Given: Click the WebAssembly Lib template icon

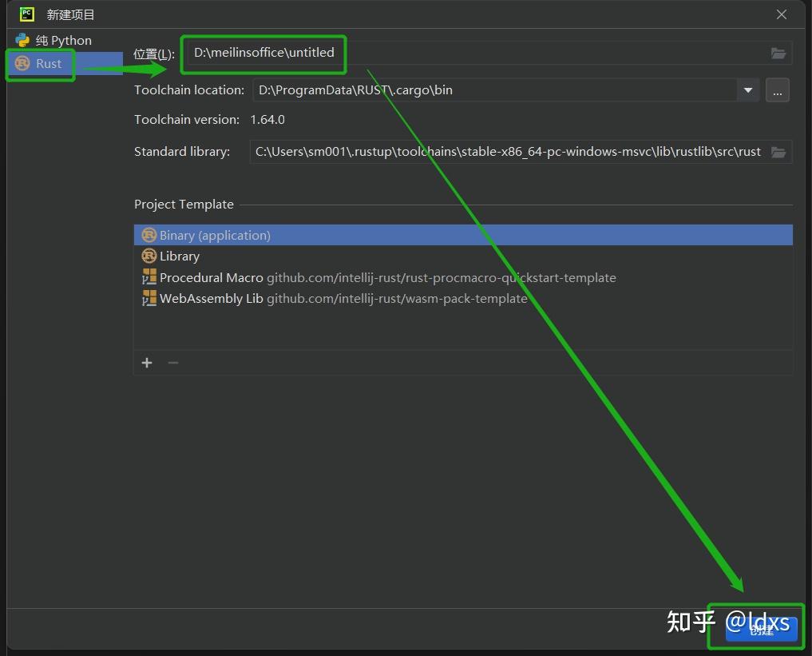Looking at the screenshot, I should [149, 299].
